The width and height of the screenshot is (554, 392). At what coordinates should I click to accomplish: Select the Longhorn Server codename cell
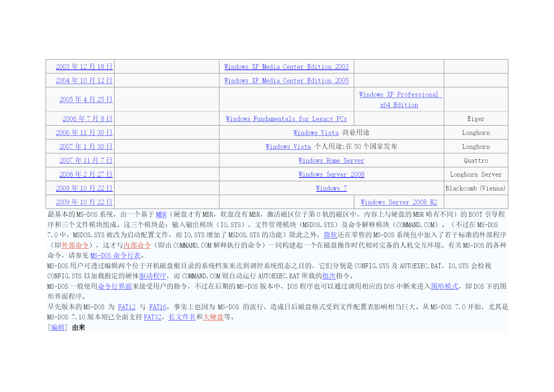pyautogui.click(x=476, y=174)
